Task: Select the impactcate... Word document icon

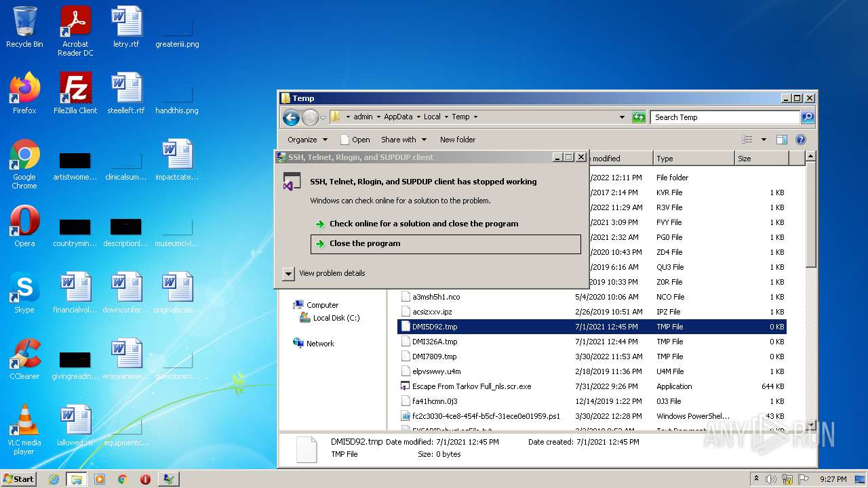Action: [177, 160]
